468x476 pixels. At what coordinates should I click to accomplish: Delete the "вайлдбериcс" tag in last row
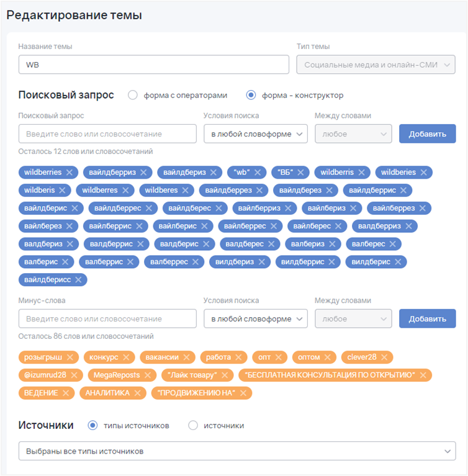(x=78, y=280)
